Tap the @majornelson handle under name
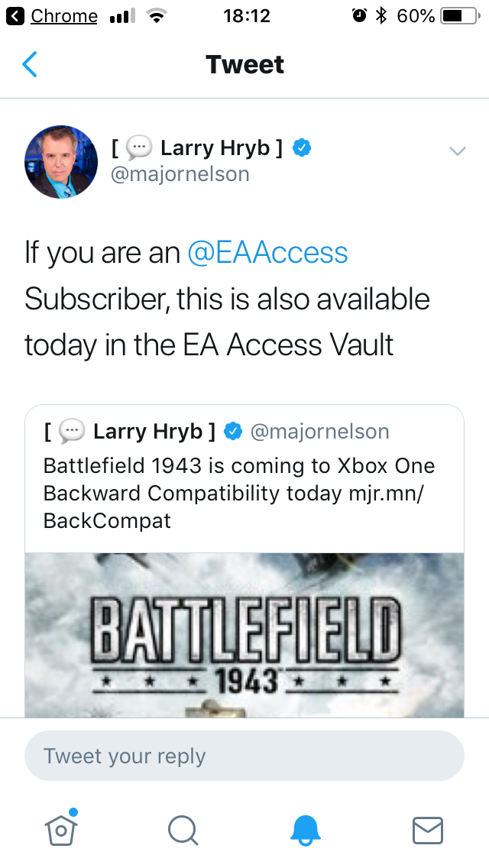Viewport: 489px width, 868px height. [180, 174]
